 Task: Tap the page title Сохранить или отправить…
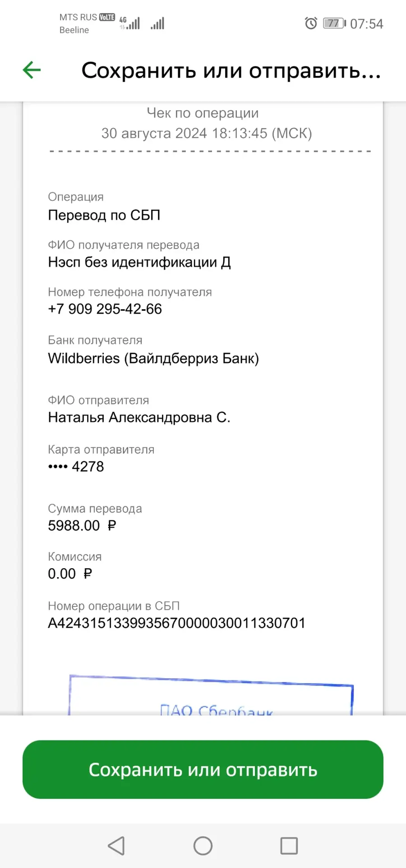coord(231,71)
